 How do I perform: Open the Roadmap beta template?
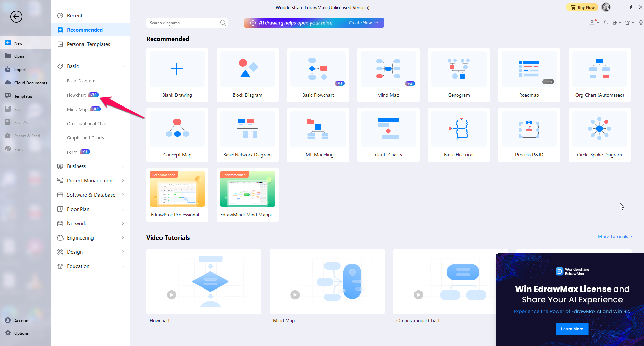pyautogui.click(x=529, y=75)
